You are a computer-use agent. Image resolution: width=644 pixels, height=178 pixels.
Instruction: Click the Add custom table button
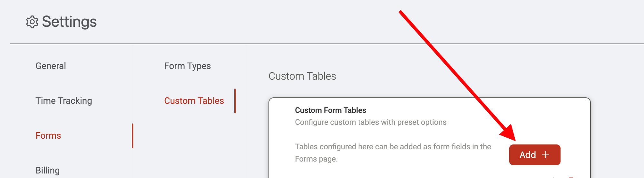[x=535, y=155]
